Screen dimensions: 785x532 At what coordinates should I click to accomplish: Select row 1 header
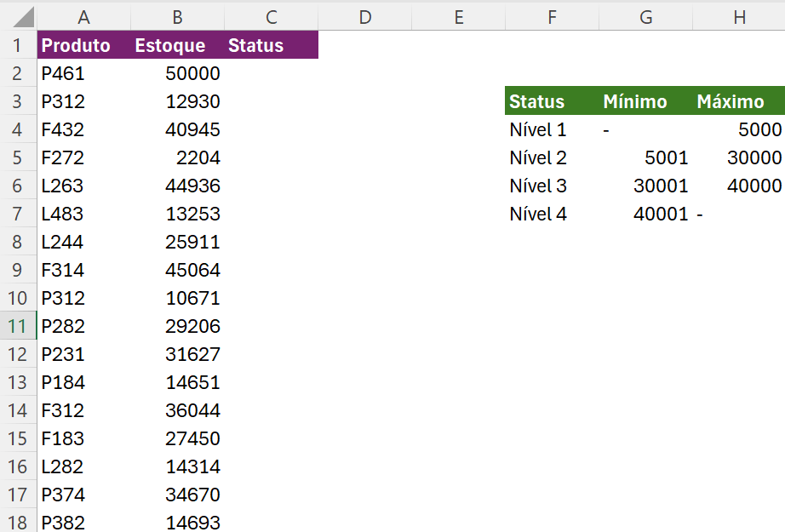(x=18, y=45)
